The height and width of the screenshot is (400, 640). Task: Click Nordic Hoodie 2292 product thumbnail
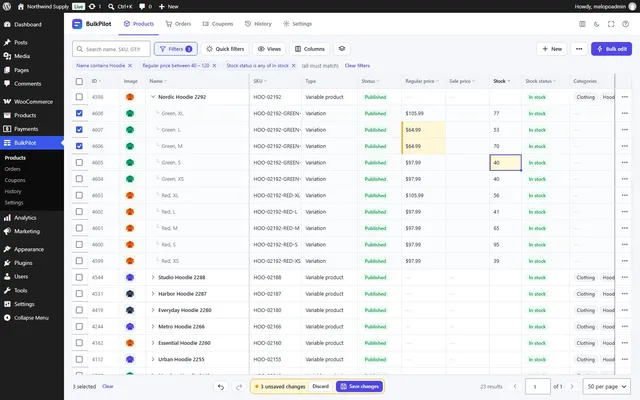(x=130, y=97)
